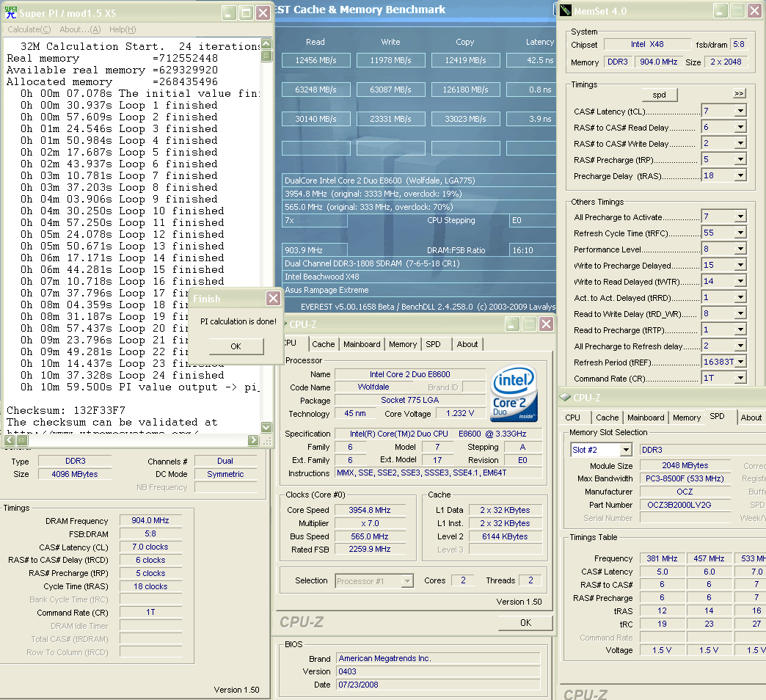Screen dimensions: 766x700
Task: Click the Super PI vertical scrollbar thumb
Action: [x=266, y=56]
